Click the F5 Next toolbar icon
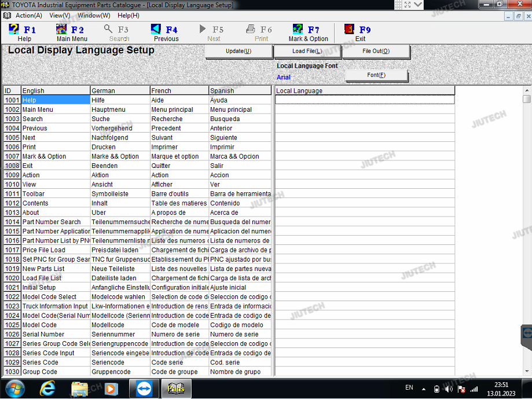The width and height of the screenshot is (532, 399). tap(214, 33)
